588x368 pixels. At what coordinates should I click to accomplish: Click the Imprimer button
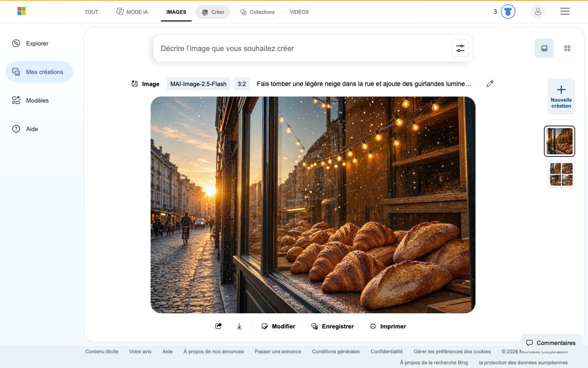[388, 326]
